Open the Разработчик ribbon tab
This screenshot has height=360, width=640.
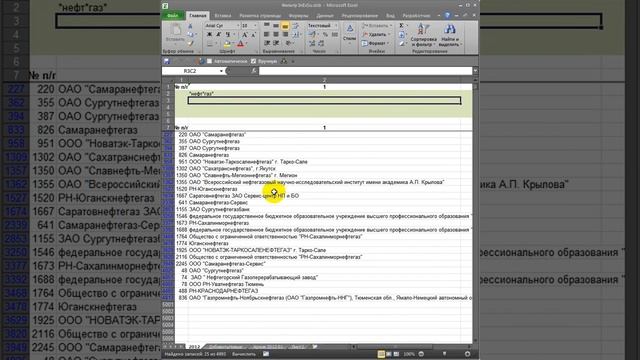(x=416, y=16)
